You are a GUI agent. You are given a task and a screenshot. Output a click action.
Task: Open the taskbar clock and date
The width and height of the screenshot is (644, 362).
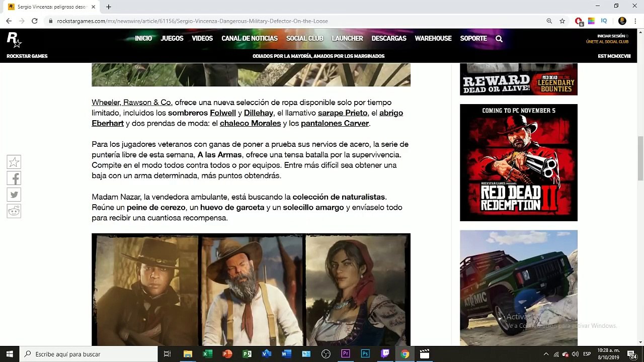[x=608, y=354]
